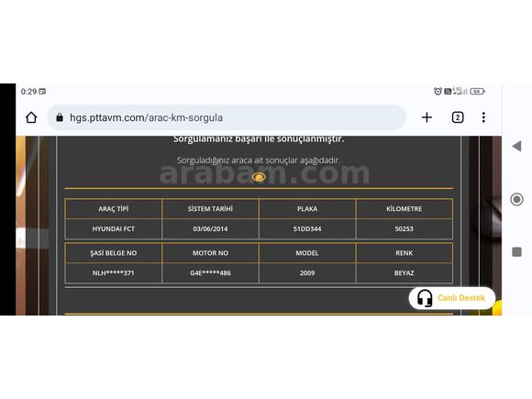This screenshot has width=532, height=399.
Task: Tap the browser home icon
Action: tap(31, 117)
